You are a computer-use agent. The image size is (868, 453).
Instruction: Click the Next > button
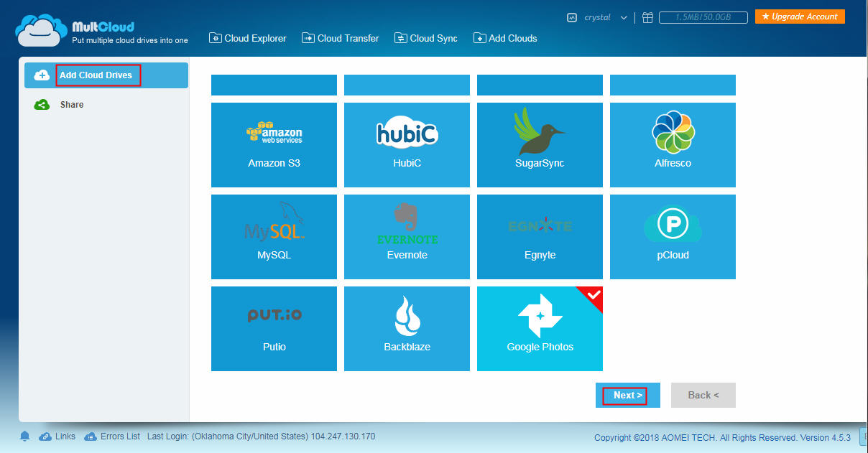628,396
